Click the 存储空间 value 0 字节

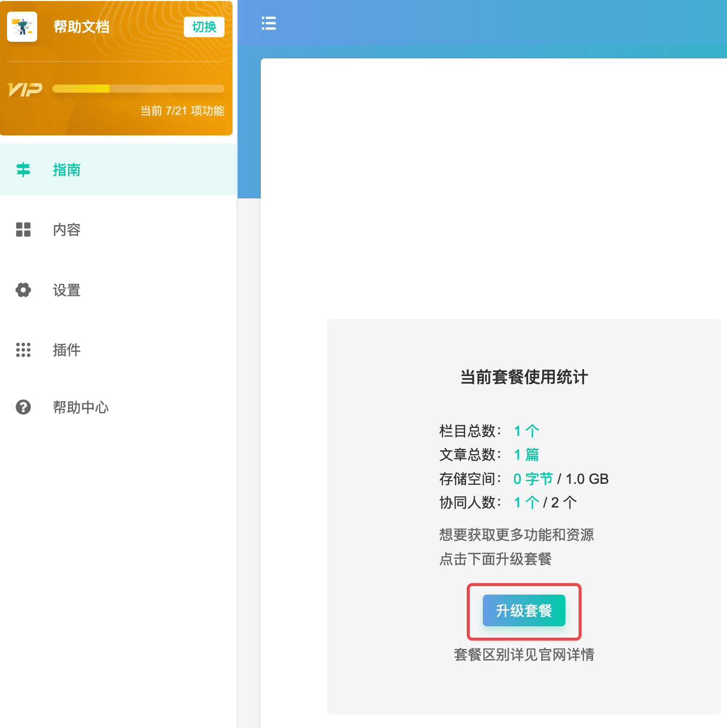533,479
